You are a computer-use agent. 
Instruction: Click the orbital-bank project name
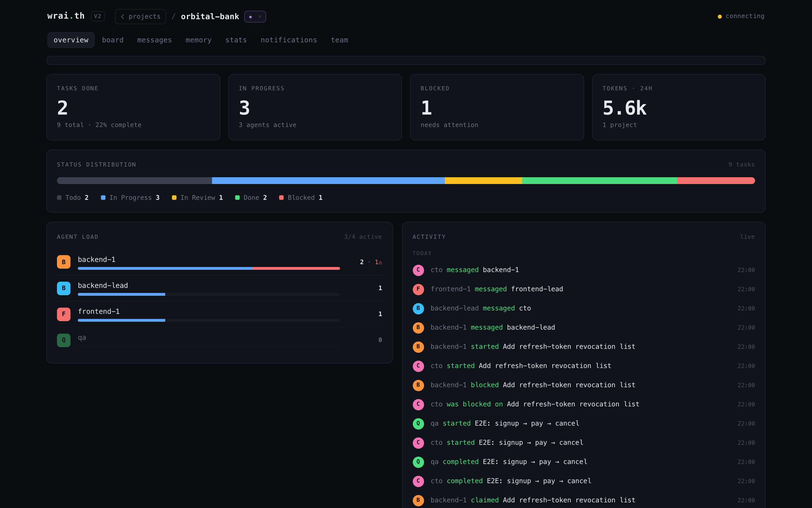click(210, 16)
